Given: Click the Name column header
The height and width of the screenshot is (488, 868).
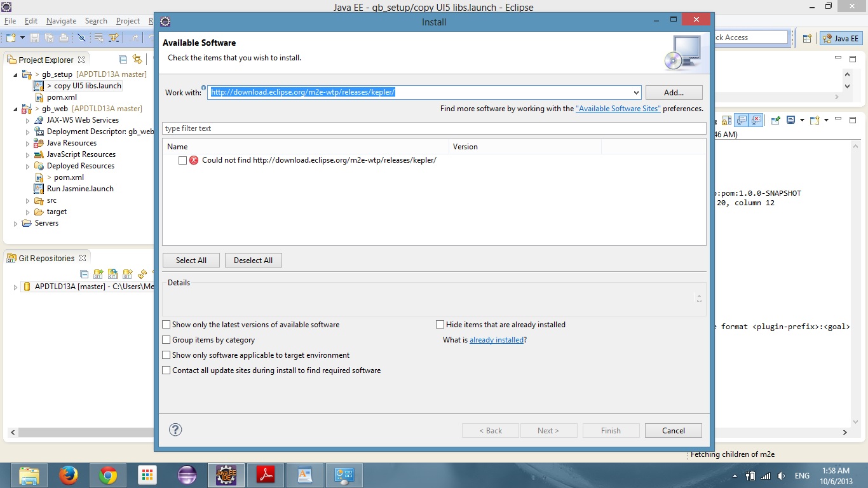Looking at the screenshot, I should (x=306, y=147).
